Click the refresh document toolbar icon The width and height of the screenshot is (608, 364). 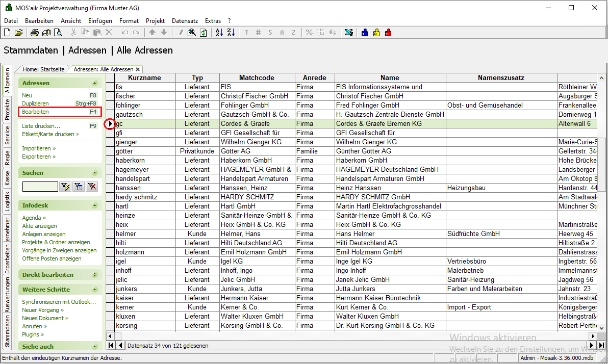[x=204, y=33]
